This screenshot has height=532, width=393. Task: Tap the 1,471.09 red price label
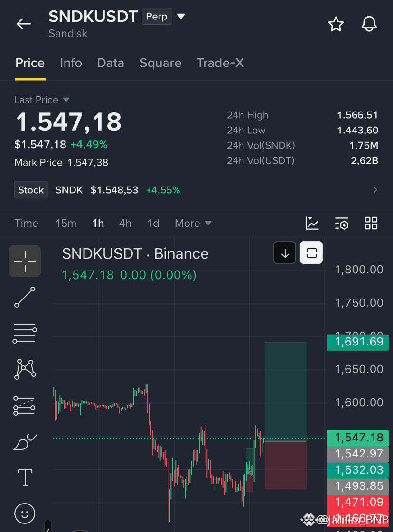click(358, 502)
